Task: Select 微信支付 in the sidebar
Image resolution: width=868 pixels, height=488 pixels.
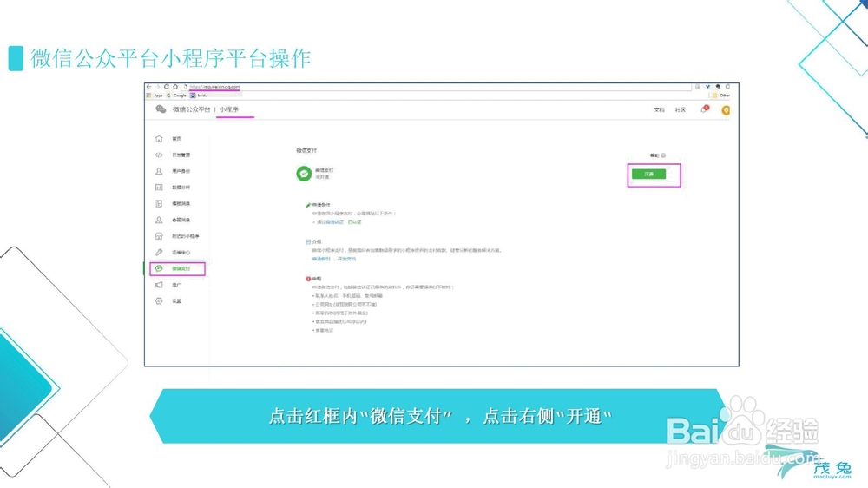Action: [177, 268]
